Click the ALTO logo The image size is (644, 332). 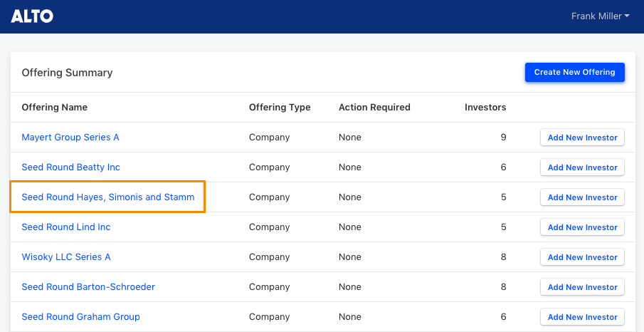pyautogui.click(x=32, y=16)
